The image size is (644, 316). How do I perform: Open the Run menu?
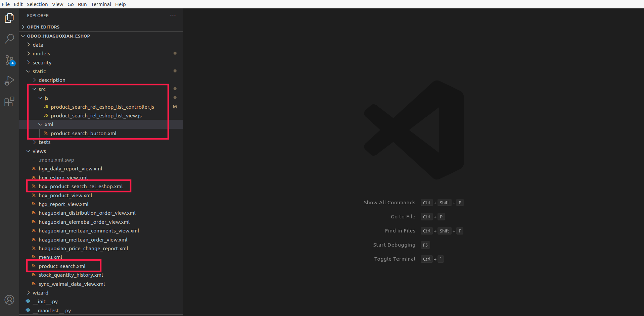[x=82, y=4]
